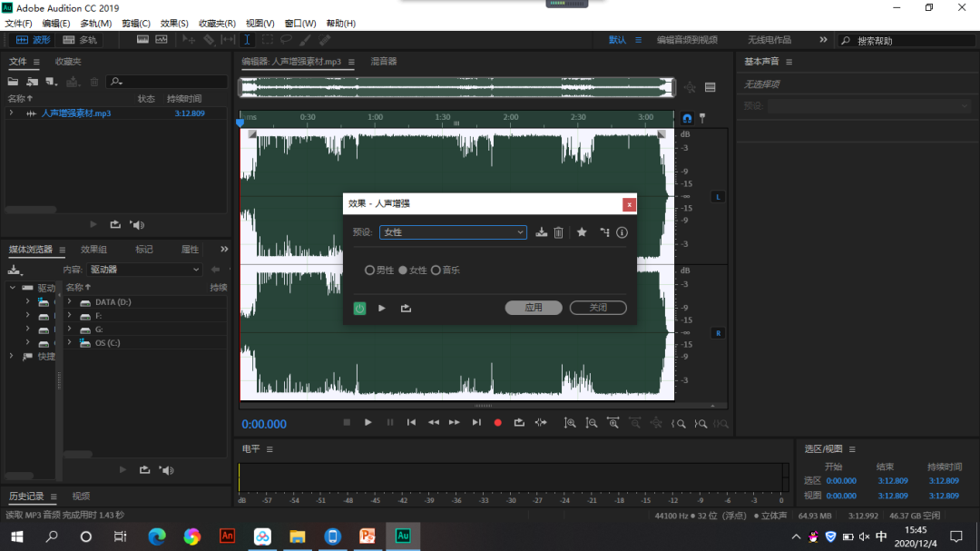
Task: Open Windows Start menu
Action: click(x=17, y=536)
